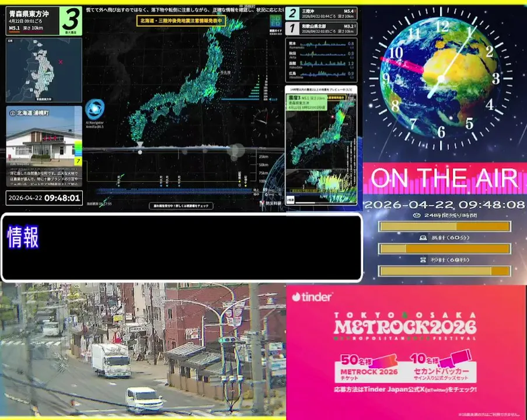The width and height of the screenshot is (527, 420).
Task: Click the camera icon beside 北海道 浦幌町
Action: click(12, 113)
